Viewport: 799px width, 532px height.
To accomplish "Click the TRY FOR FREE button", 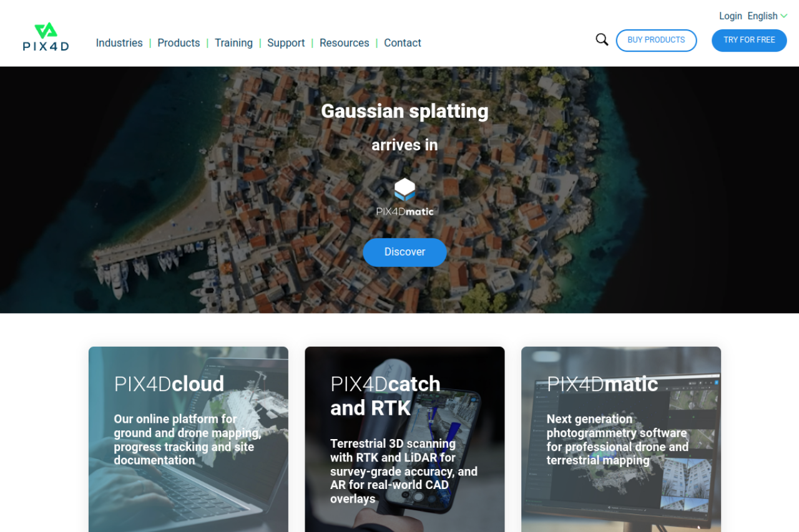I will (x=749, y=41).
